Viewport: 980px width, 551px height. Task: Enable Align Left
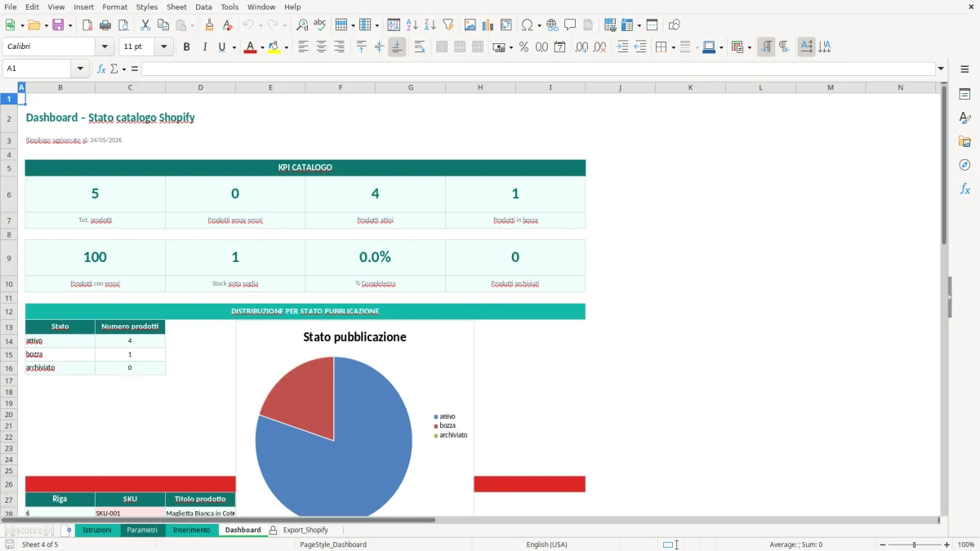(x=303, y=47)
